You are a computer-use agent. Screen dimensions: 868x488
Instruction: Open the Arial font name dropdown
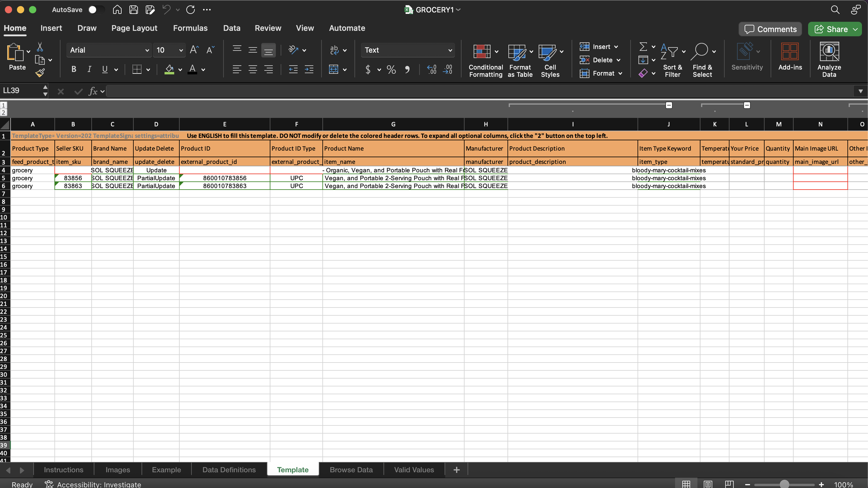pyautogui.click(x=147, y=50)
